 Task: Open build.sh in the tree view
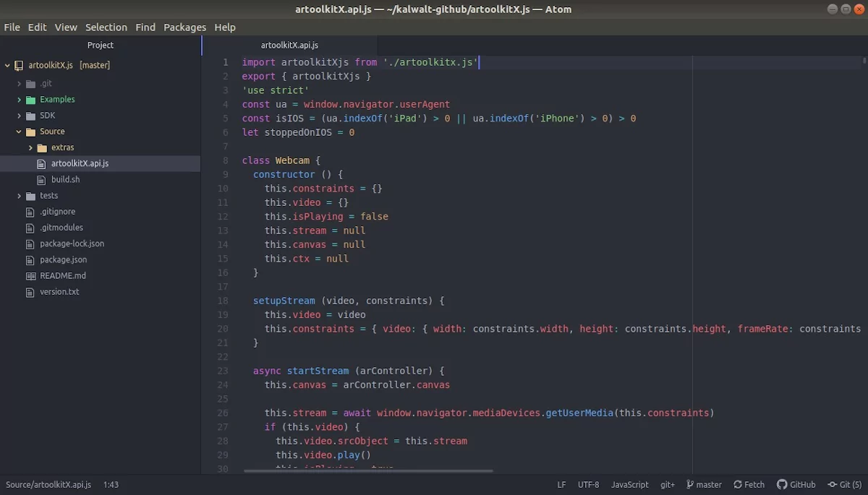[65, 179]
